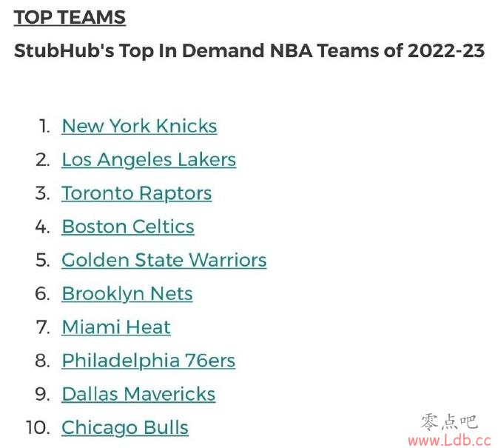Click the StubHub's Top In Demand subtitle

pyautogui.click(x=249, y=51)
